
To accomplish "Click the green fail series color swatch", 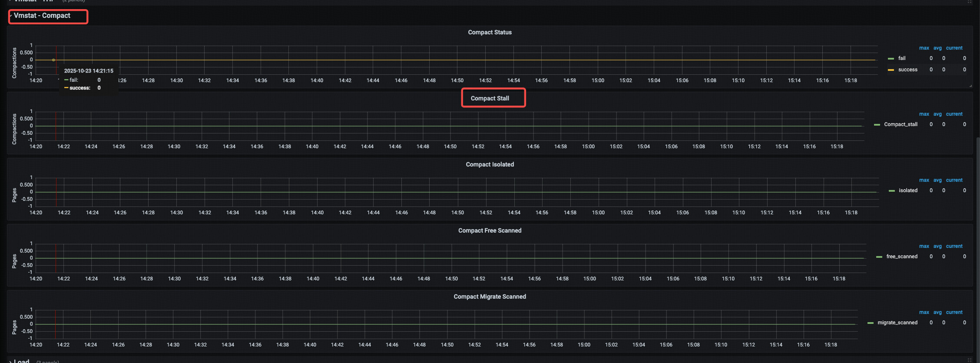I will tap(891, 59).
